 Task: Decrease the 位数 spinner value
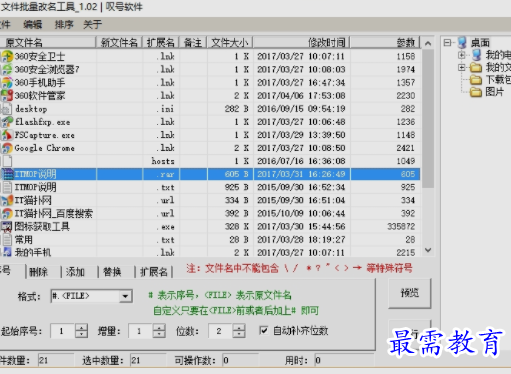tap(239, 334)
